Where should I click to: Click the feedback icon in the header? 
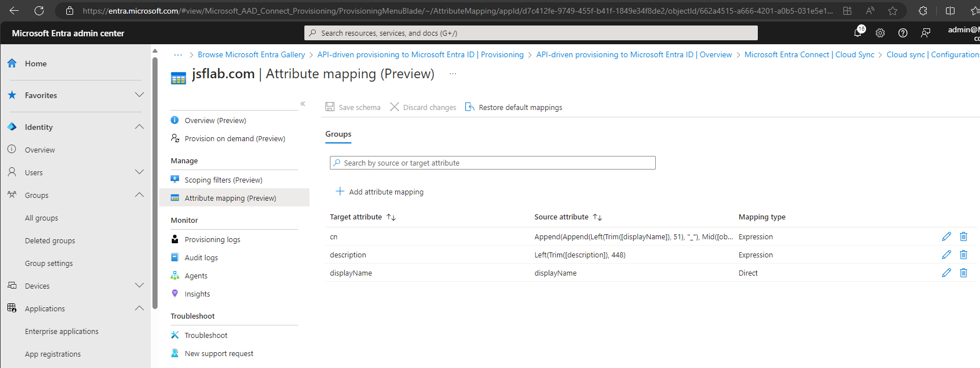pyautogui.click(x=926, y=33)
